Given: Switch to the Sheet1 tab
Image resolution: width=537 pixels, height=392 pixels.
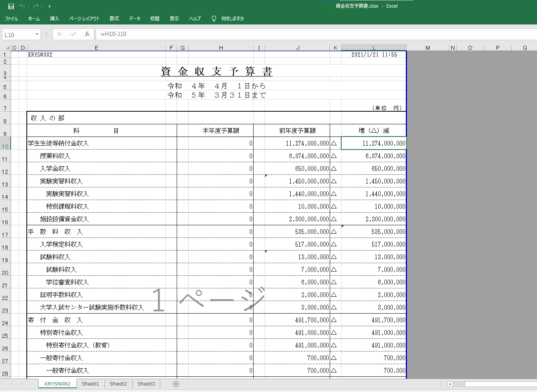Looking at the screenshot, I should click(90, 384).
